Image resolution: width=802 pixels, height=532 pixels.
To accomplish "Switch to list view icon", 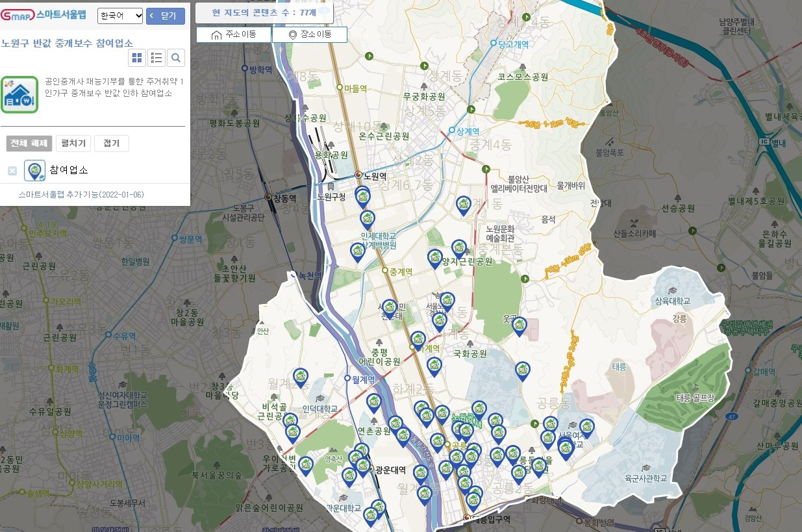I will (157, 58).
